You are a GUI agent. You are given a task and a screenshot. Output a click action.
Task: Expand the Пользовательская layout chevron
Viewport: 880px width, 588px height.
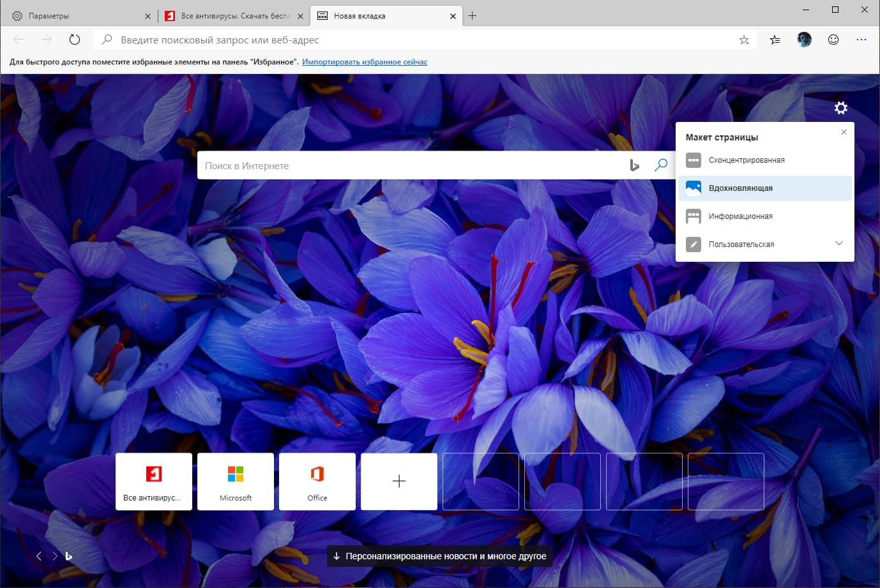click(838, 243)
